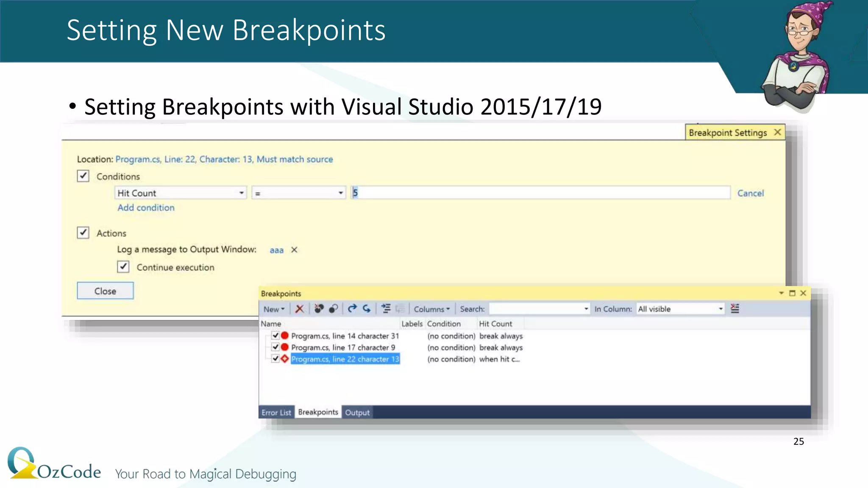Viewport: 868px width, 488px height.
Task: Click Import breakpoints arrow icon
Action: pyautogui.click(x=367, y=309)
